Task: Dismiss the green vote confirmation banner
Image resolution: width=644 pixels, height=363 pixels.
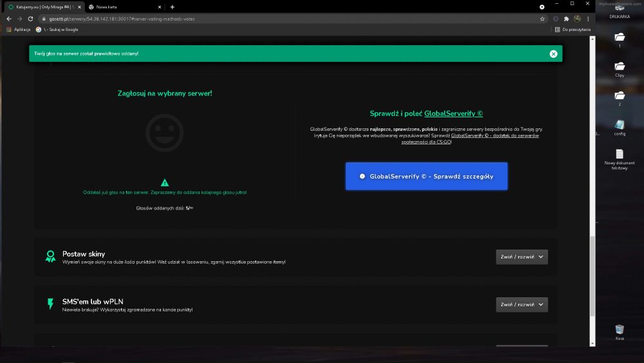Action: point(553,54)
